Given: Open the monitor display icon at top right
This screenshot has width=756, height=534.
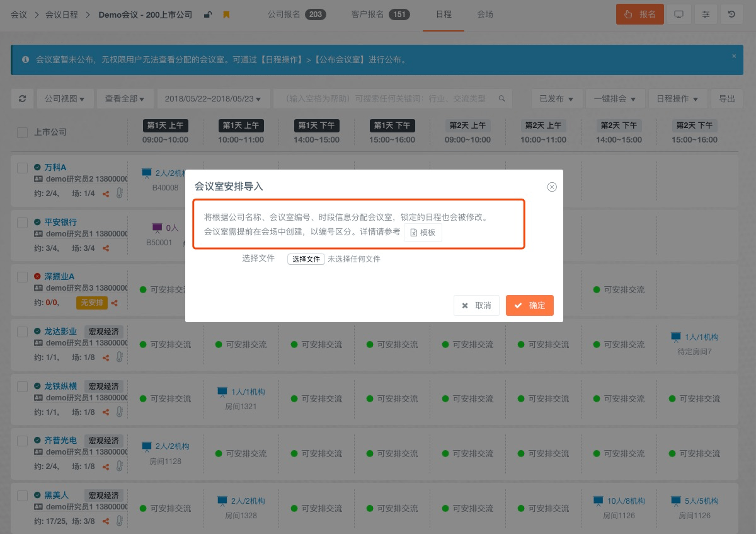Looking at the screenshot, I should (679, 14).
